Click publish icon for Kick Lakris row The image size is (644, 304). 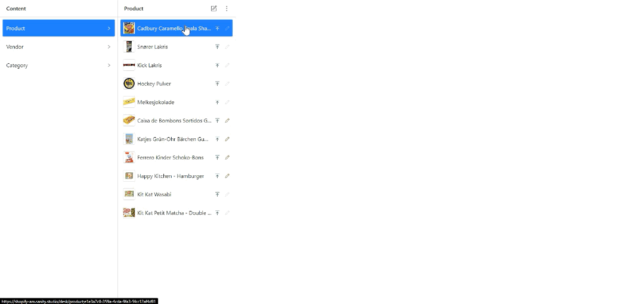point(217,66)
